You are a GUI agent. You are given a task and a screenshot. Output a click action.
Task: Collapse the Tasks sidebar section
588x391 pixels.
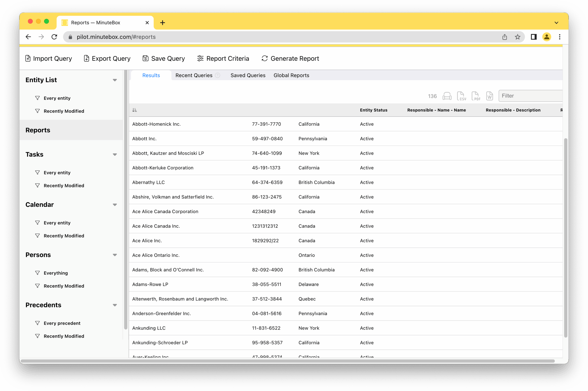click(x=115, y=155)
